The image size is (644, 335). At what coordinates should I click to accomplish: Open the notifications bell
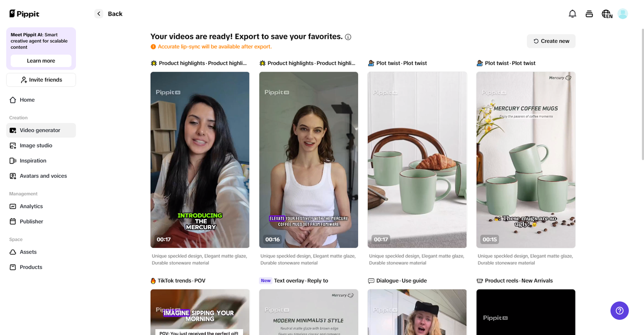pos(573,14)
